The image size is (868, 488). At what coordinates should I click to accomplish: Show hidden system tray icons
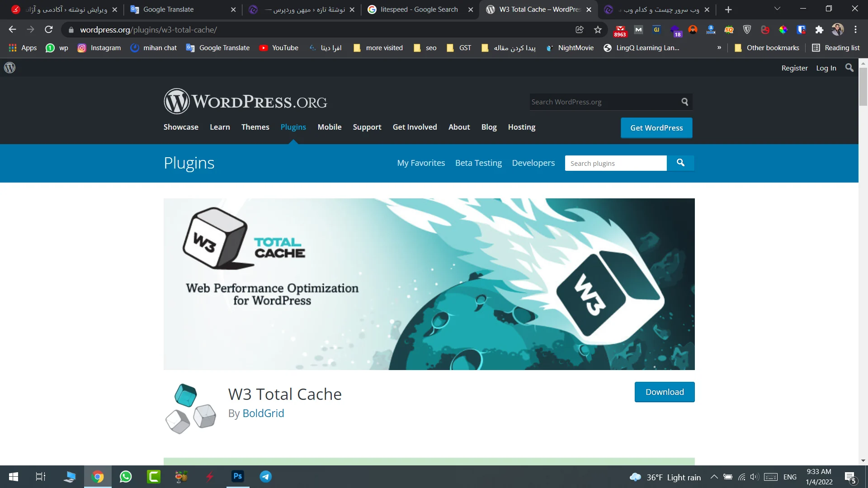pos(714,477)
